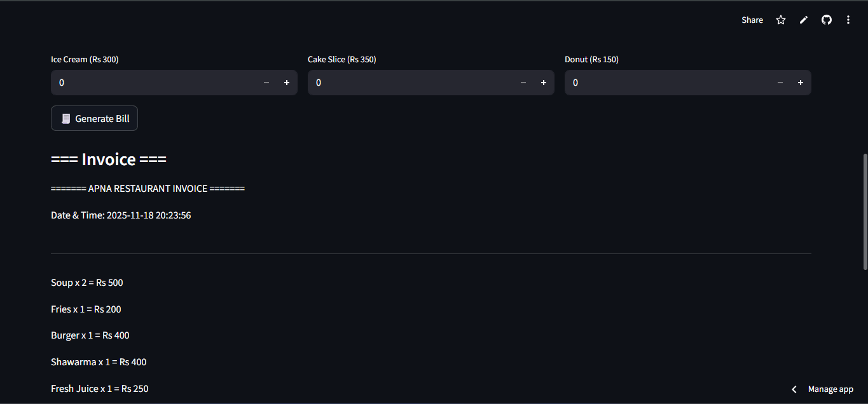Click the pencil icon to edit the app

tap(803, 20)
